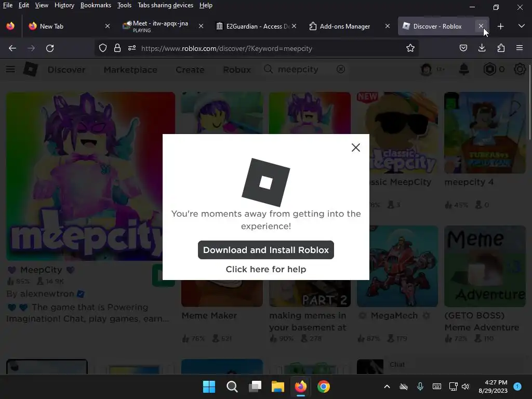The height and width of the screenshot is (399, 532).
Task: Open the Meme Maker game title
Action: point(209,315)
